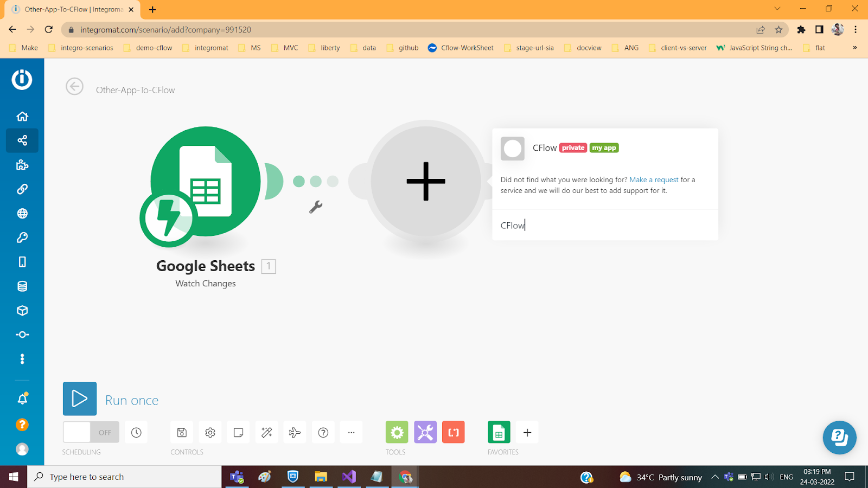Open user profile avatar in sidebar
This screenshot has height=488, width=868.
22,449
